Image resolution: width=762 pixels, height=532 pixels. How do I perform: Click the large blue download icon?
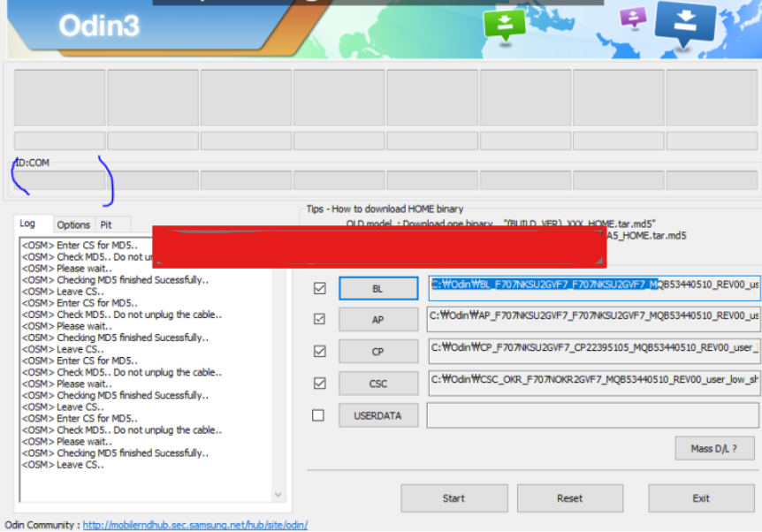tap(685, 23)
